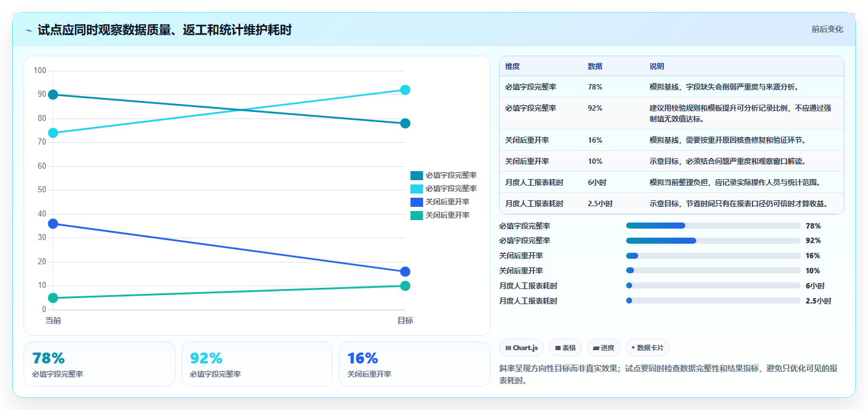Viewport: 868px width, 410px height.
Task: Toggle cyan 必填字段完整率 legend swatch
Action: 417,189
